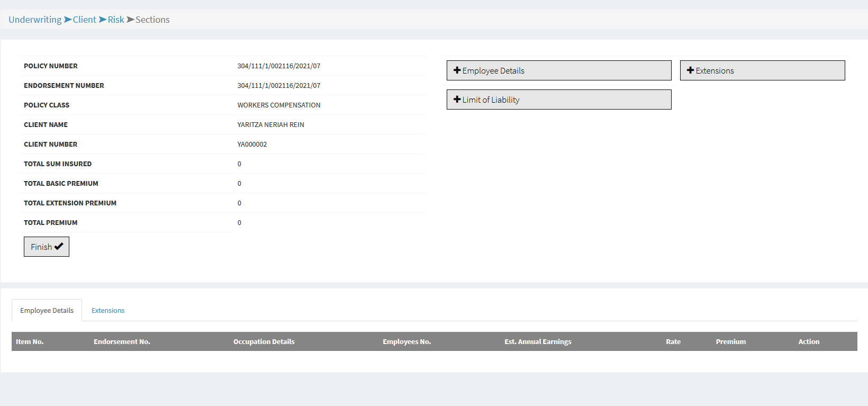This screenshot has height=406, width=868.
Task: Open the Extensions tab below the summary
Action: pos(108,311)
